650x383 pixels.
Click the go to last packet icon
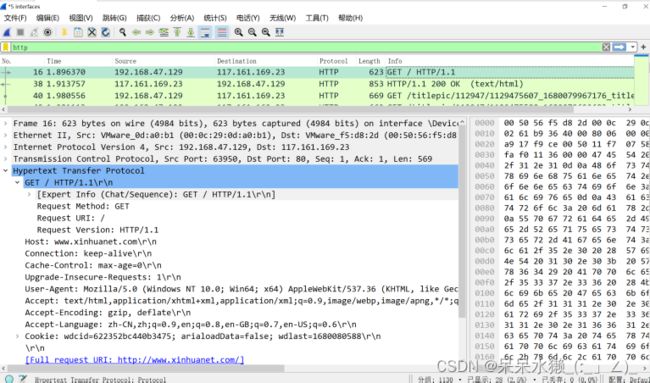click(191, 32)
